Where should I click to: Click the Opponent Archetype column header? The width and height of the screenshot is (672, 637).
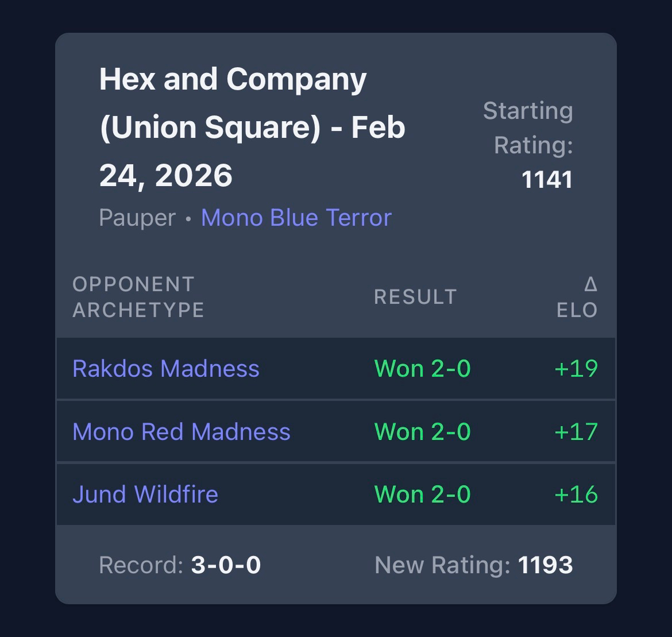click(x=138, y=297)
